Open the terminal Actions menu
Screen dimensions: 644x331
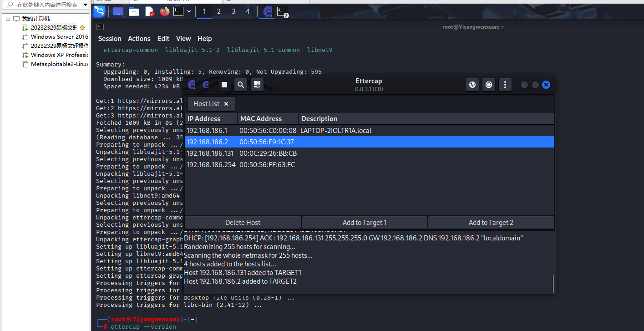click(x=139, y=39)
